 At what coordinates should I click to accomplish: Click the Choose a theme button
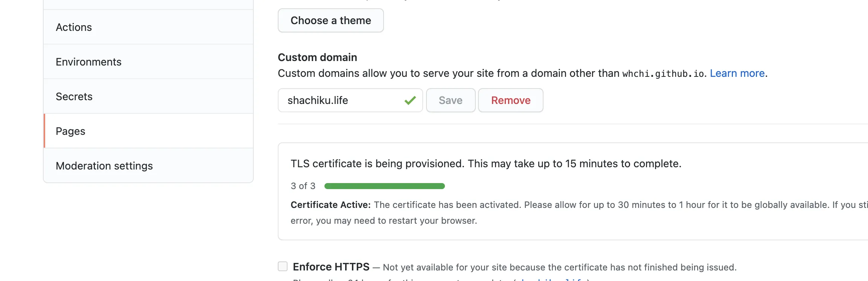pyautogui.click(x=330, y=20)
